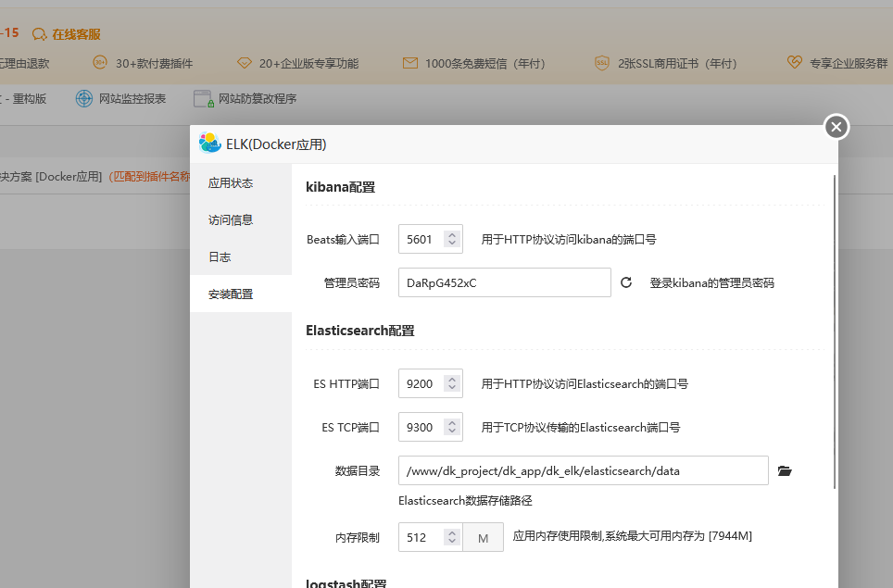
Task: Click the Elasticsearch配置 heading
Action: coord(360,331)
